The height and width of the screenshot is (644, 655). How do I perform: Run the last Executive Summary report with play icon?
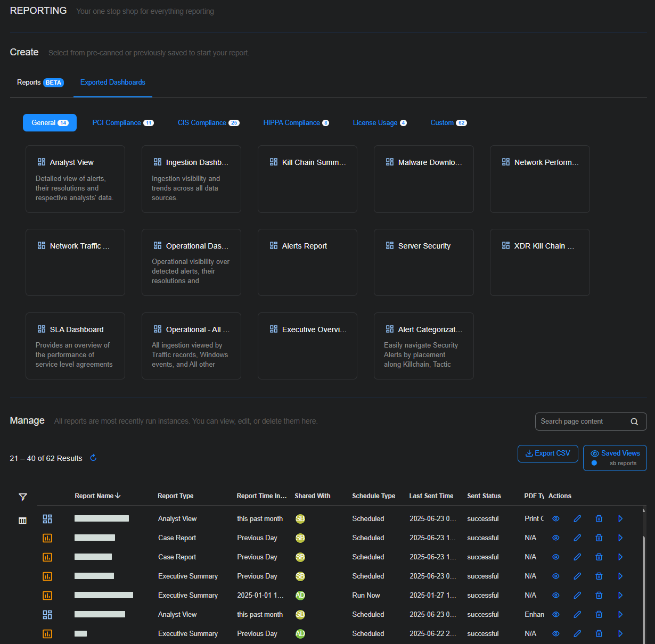tap(620, 633)
